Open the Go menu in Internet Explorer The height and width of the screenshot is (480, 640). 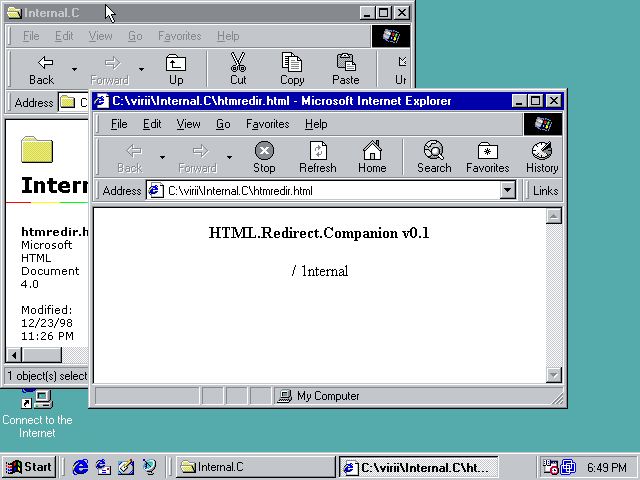pyautogui.click(x=223, y=124)
